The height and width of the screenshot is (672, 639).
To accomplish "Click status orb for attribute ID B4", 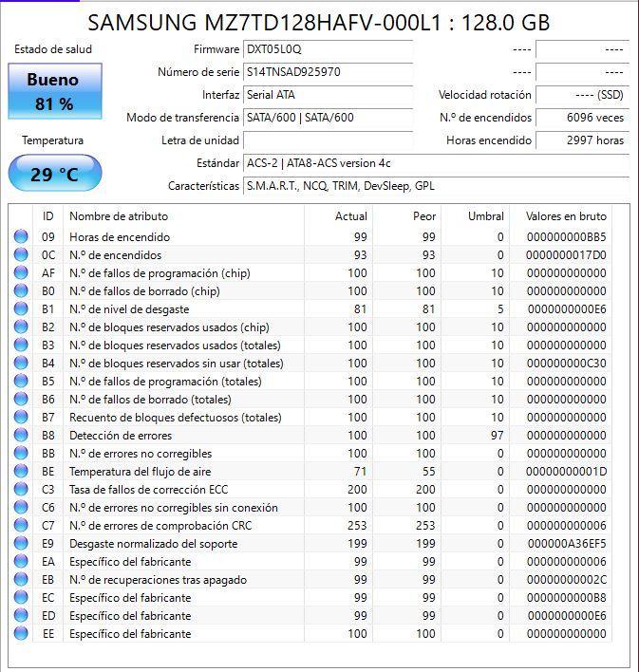I will tap(21, 363).
